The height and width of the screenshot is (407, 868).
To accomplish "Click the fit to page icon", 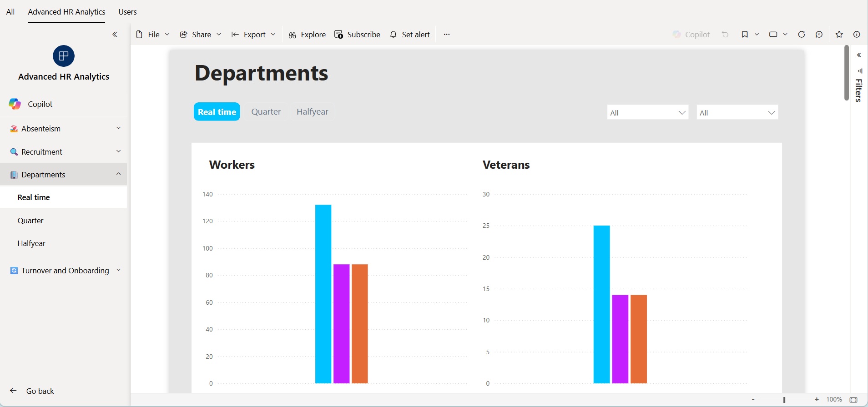I will [853, 400].
